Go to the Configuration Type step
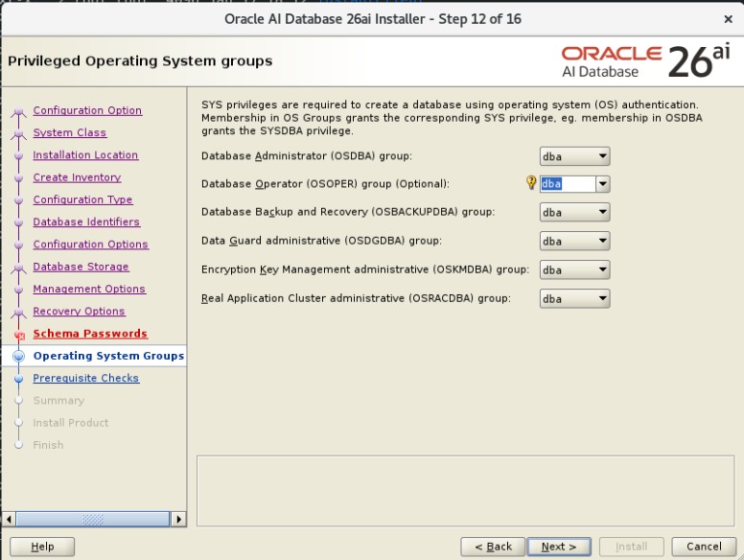This screenshot has width=744, height=560. [82, 199]
